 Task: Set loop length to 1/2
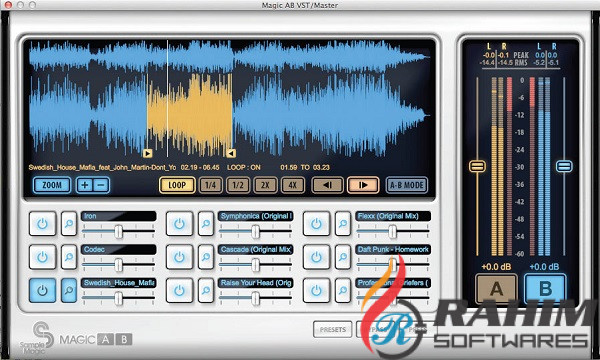coord(238,185)
